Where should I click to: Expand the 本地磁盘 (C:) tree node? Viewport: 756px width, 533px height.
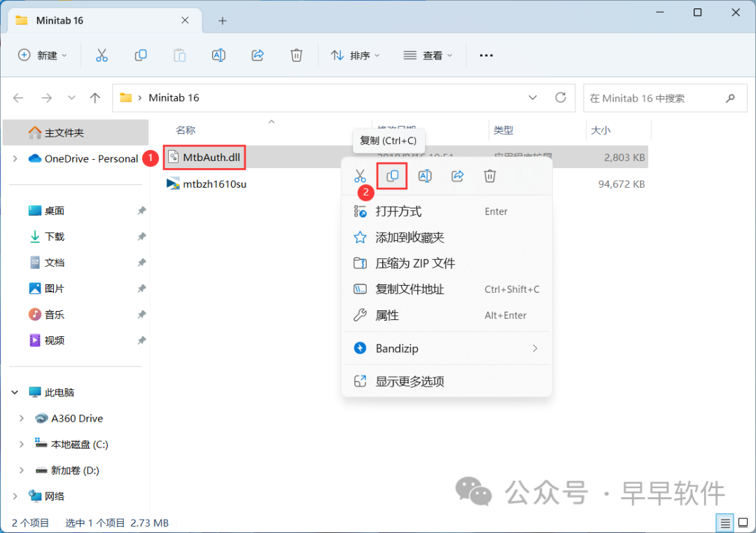23,444
